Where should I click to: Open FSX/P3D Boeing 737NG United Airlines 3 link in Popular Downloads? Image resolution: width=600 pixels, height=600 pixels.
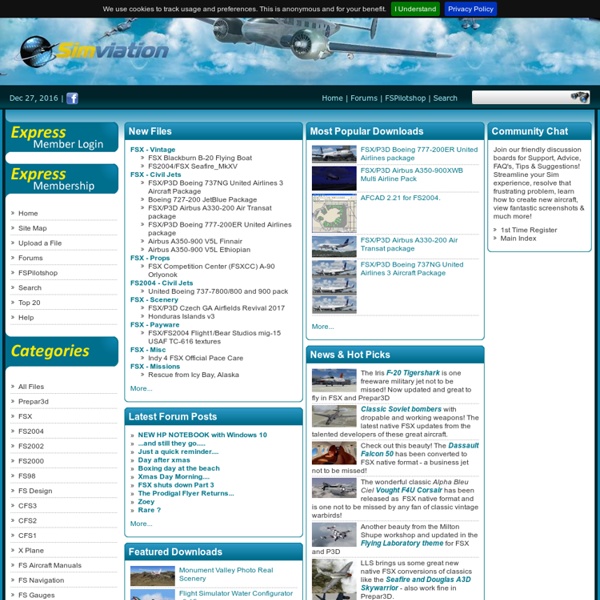click(x=412, y=269)
